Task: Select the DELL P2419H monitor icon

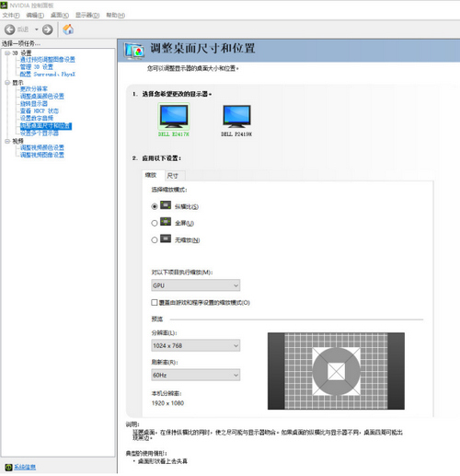Action: pyautogui.click(x=236, y=117)
